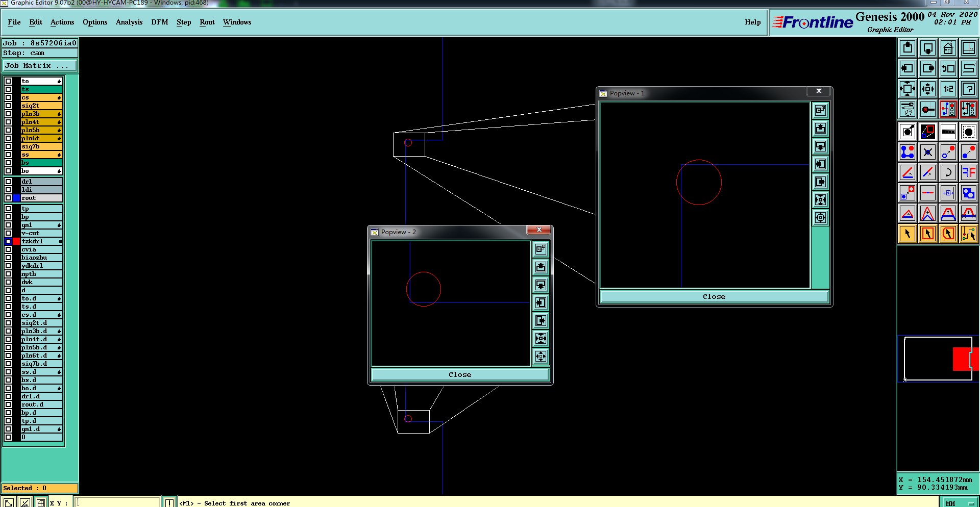Open the Windows menu

237,22
